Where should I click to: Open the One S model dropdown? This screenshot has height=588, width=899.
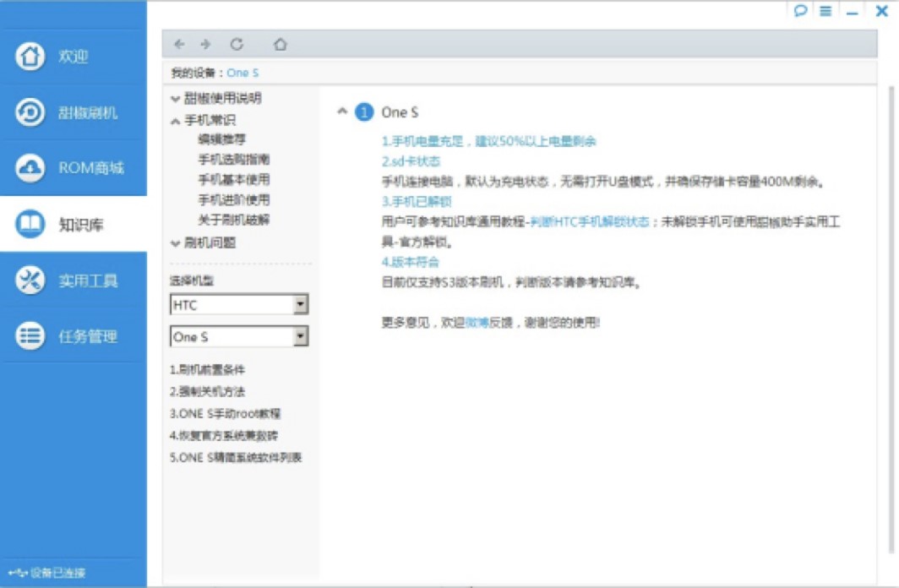coord(239,336)
